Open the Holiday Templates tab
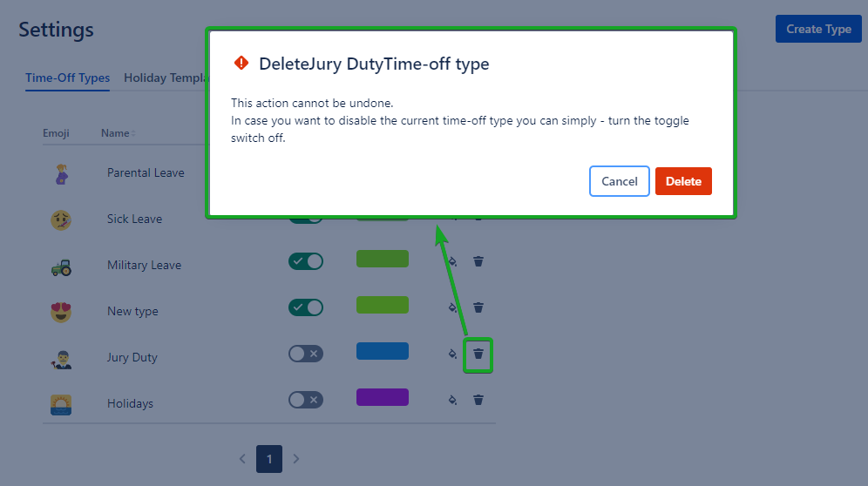868x486 pixels. pos(165,78)
